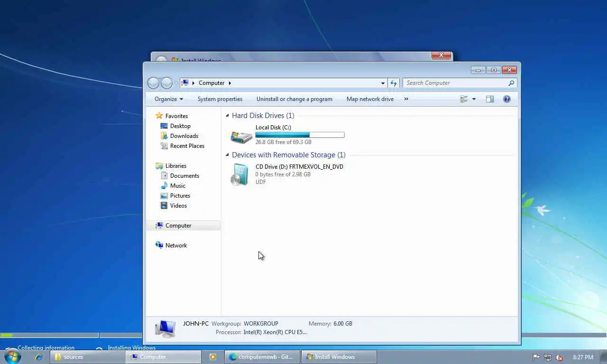Screen dimensions: 607x364
Task: Open the recent pages dropdown beside Forward
Action: 176,83
